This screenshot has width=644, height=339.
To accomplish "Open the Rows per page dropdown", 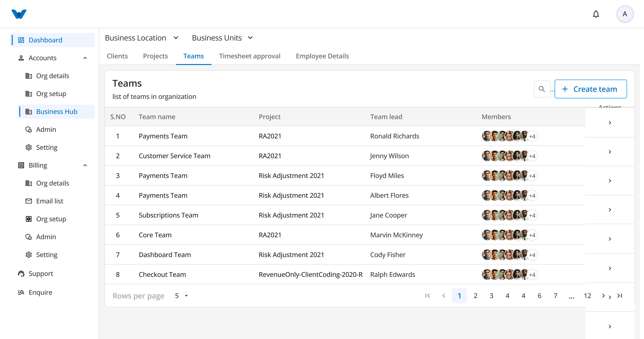I will (x=182, y=296).
